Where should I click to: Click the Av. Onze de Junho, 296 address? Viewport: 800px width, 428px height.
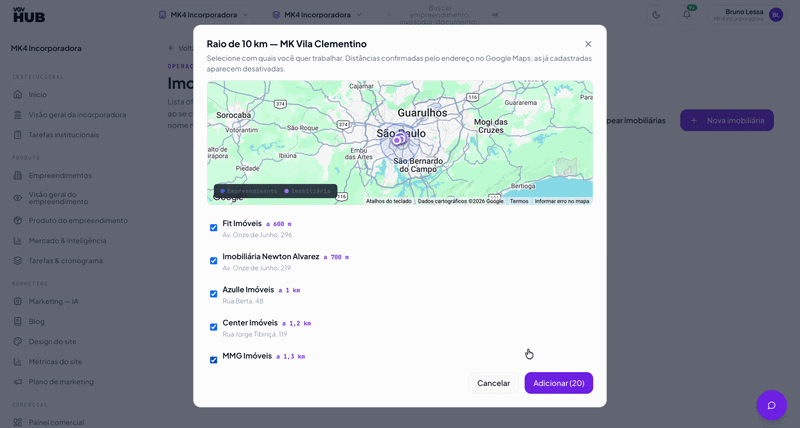[257, 235]
